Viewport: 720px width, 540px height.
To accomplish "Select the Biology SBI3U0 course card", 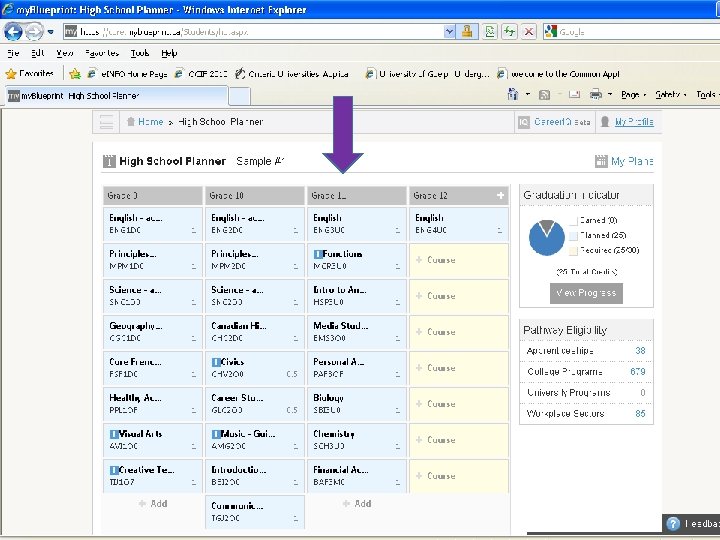I will pyautogui.click(x=356, y=404).
